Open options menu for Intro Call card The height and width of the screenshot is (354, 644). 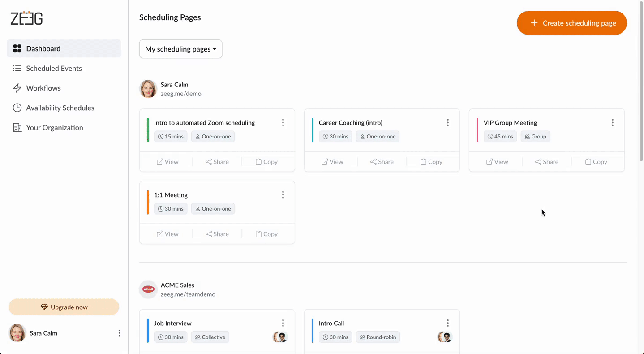[x=447, y=323]
